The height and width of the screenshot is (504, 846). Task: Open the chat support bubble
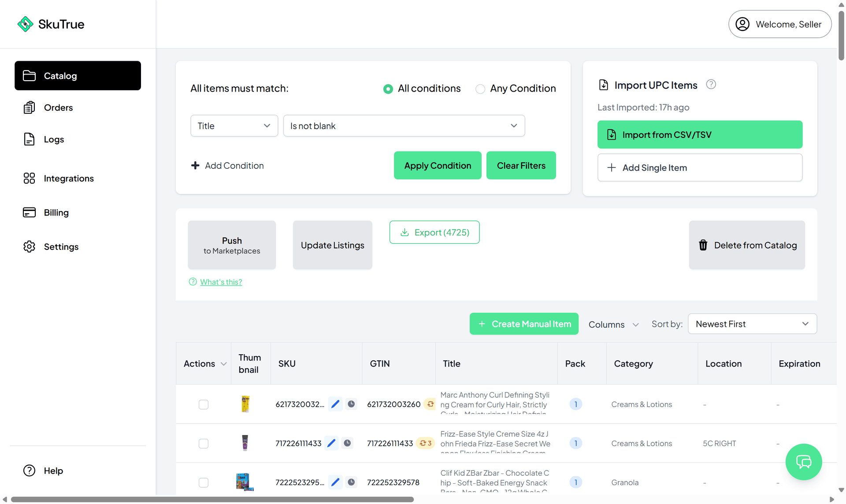[803, 462]
